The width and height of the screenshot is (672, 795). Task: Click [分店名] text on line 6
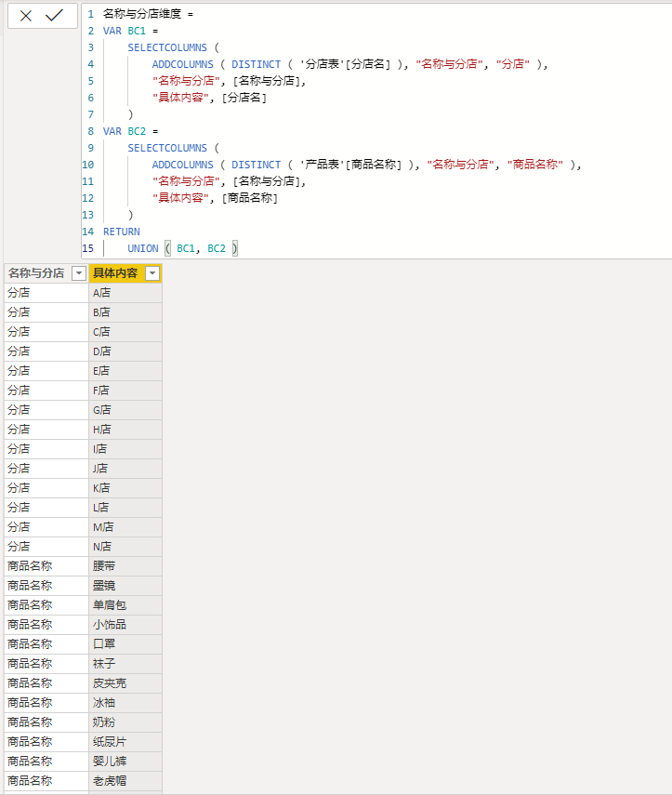tap(244, 98)
